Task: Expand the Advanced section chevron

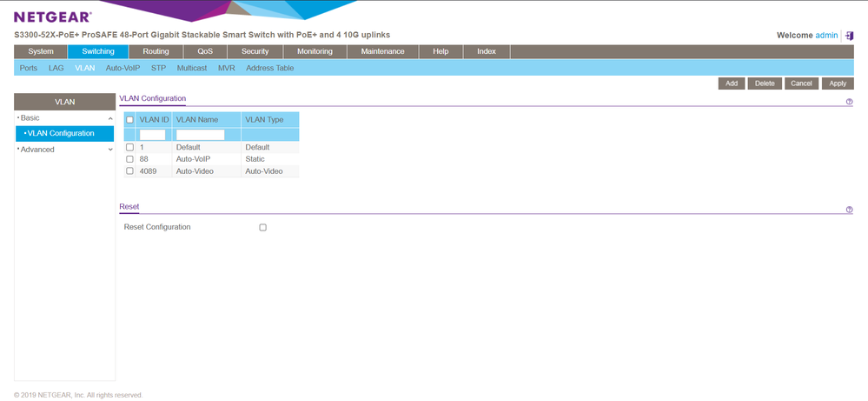Action: [110, 150]
